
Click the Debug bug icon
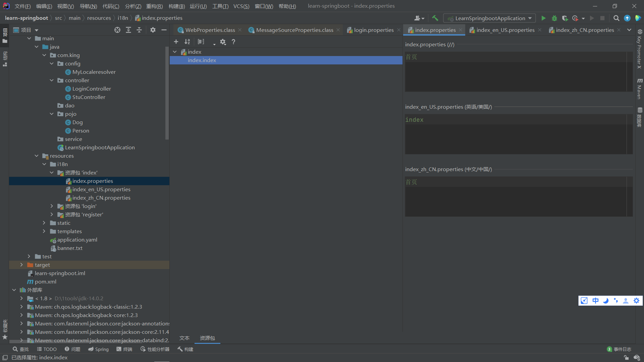pyautogui.click(x=554, y=18)
